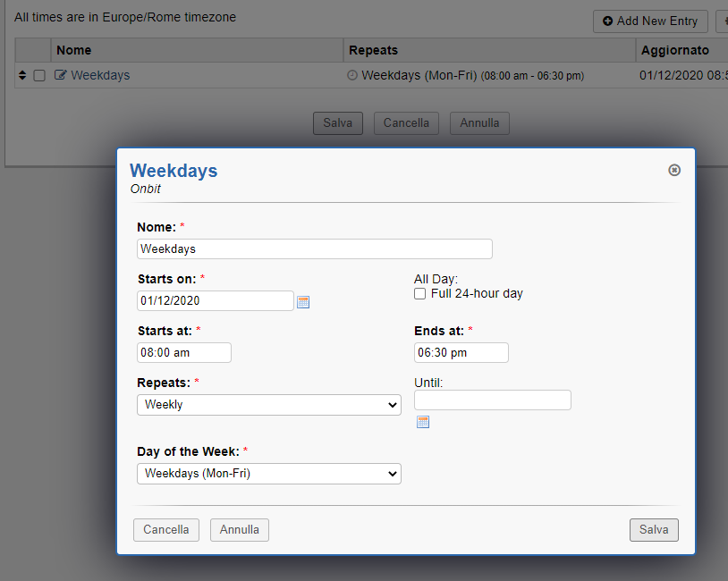Click the clock icon in Repeats column
Viewport: 728px width, 581px height.
352,76
